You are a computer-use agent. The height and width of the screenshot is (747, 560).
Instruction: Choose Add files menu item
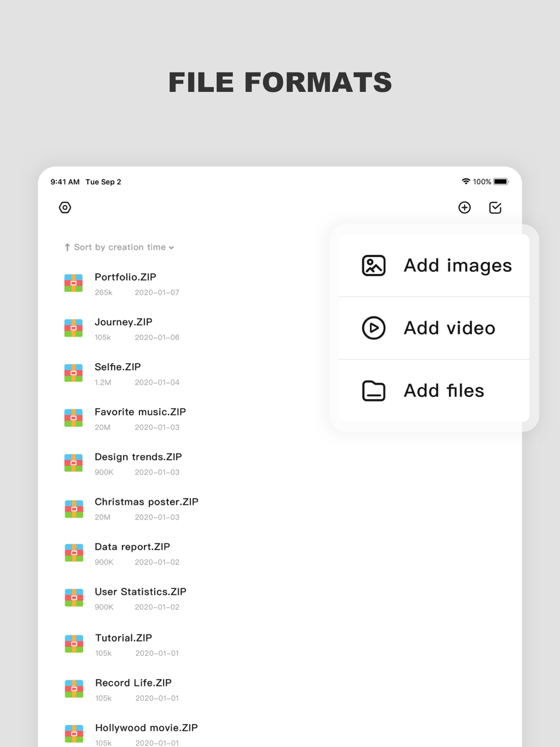pos(434,391)
